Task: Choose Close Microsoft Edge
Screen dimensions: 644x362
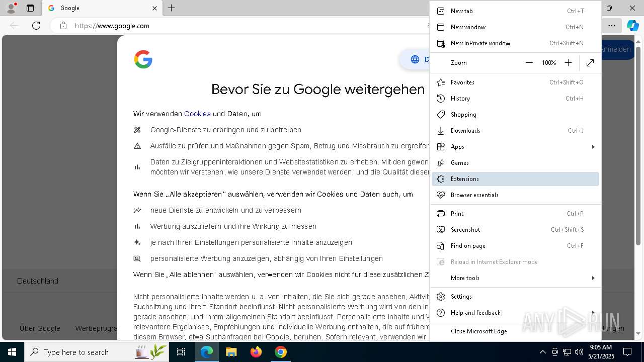Action: click(x=515, y=331)
